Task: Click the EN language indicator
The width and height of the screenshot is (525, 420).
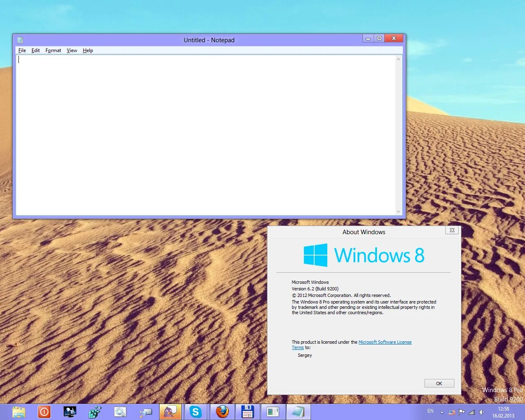Action: click(430, 411)
